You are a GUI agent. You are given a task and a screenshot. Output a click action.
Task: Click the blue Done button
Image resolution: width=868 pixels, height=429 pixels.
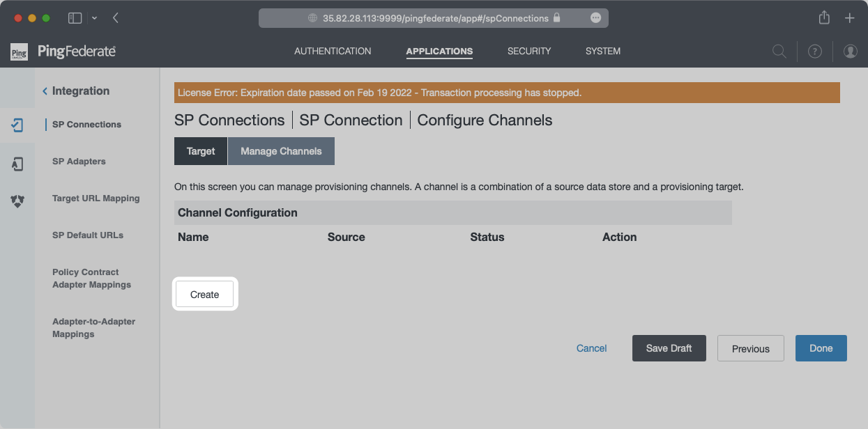coord(821,348)
